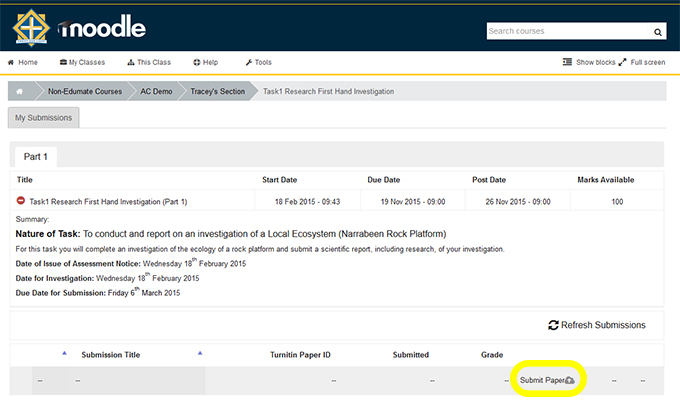This screenshot has height=407, width=680.
Task: Click the red status icon beside Task1 title
Action: (21, 201)
